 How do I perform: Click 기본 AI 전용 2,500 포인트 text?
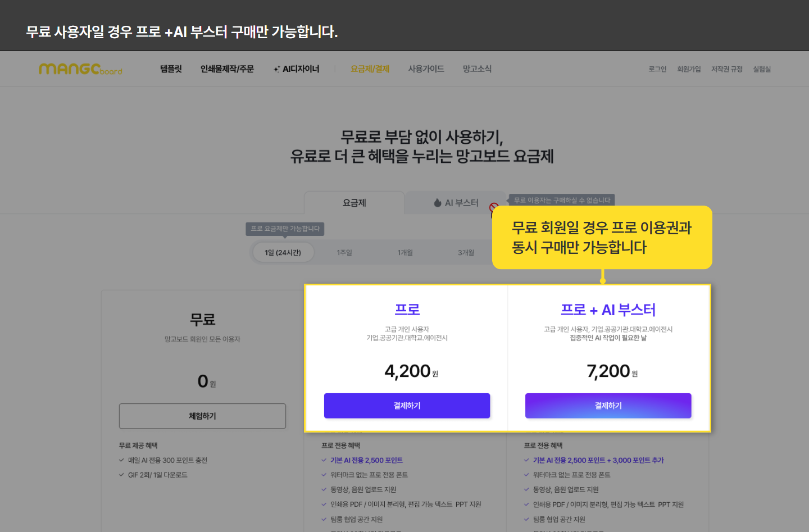(x=366, y=460)
